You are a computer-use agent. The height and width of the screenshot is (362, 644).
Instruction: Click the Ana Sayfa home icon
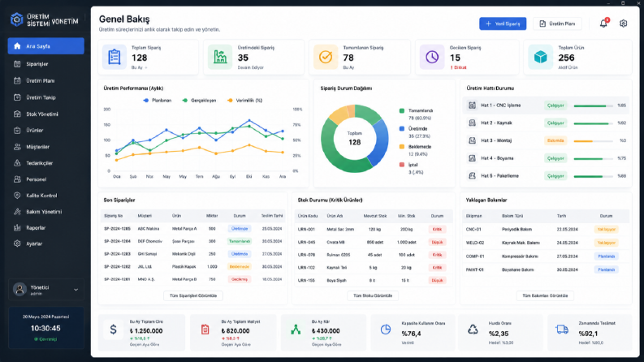tap(17, 46)
